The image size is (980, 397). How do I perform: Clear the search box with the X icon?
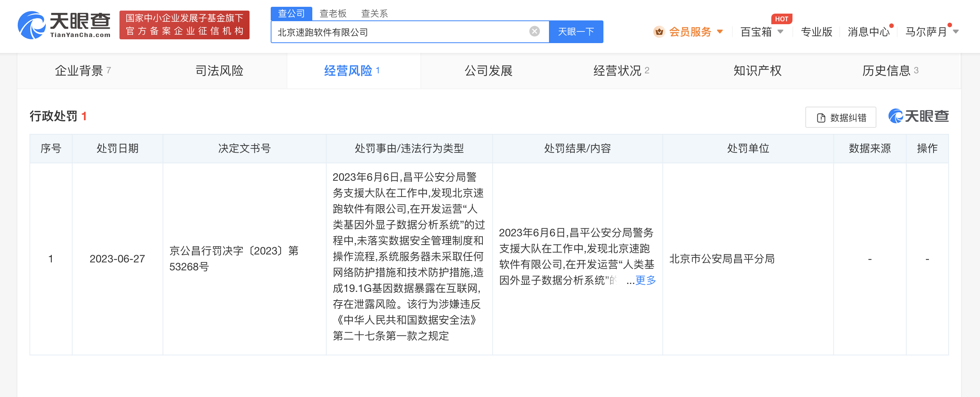coord(534,31)
